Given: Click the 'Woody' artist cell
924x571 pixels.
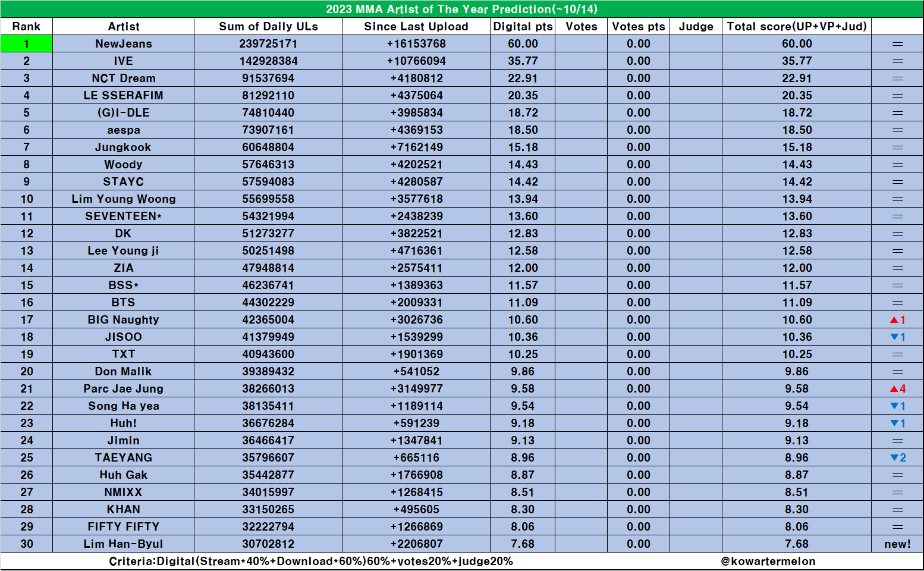Looking at the screenshot, I should (124, 165).
